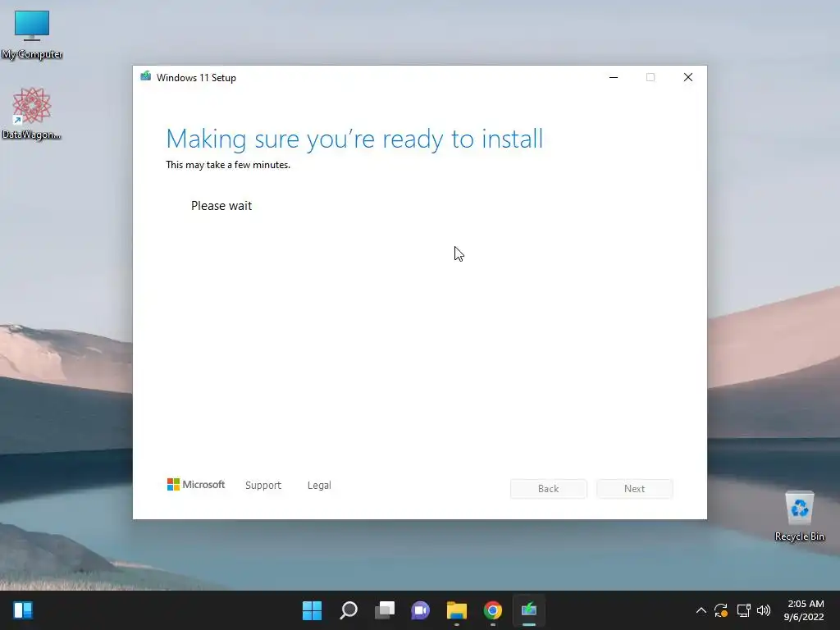Open the Windows Start menu
This screenshot has width=840, height=630.
[313, 610]
